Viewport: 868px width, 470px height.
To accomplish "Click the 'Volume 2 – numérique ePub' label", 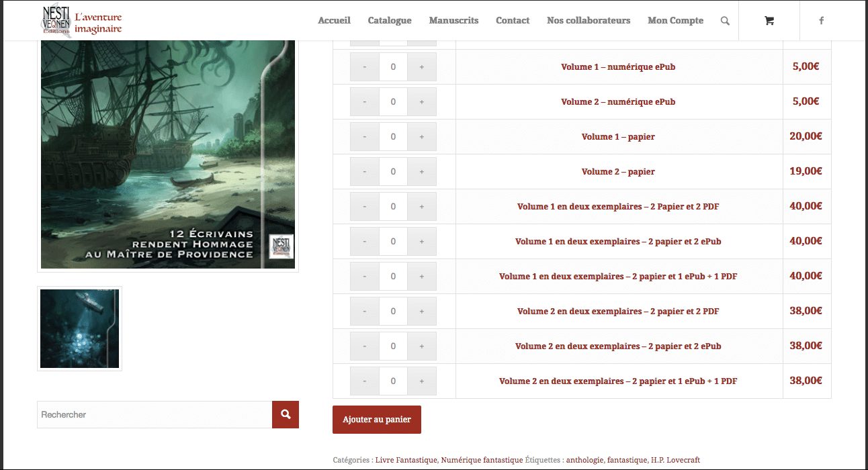I will click(x=618, y=102).
